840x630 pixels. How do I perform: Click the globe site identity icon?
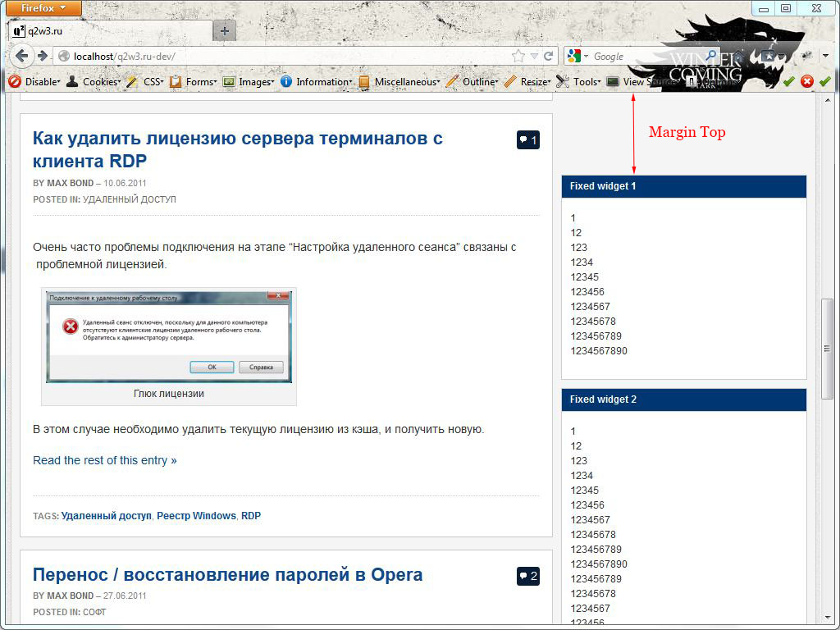64,57
